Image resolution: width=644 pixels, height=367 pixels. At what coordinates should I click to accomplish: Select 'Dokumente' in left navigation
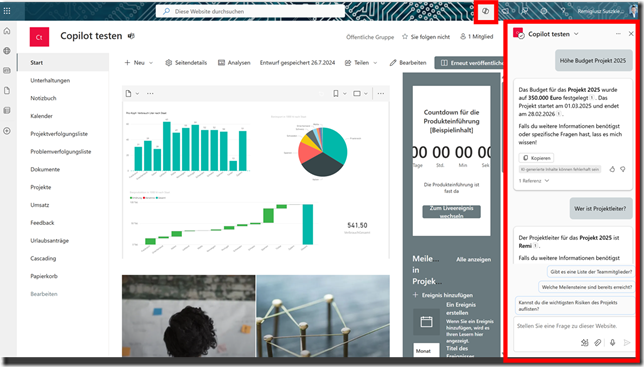(45, 169)
